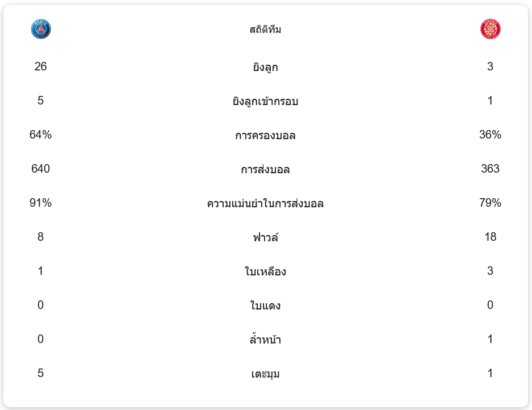Select the การครองบอล row label

[265, 136]
